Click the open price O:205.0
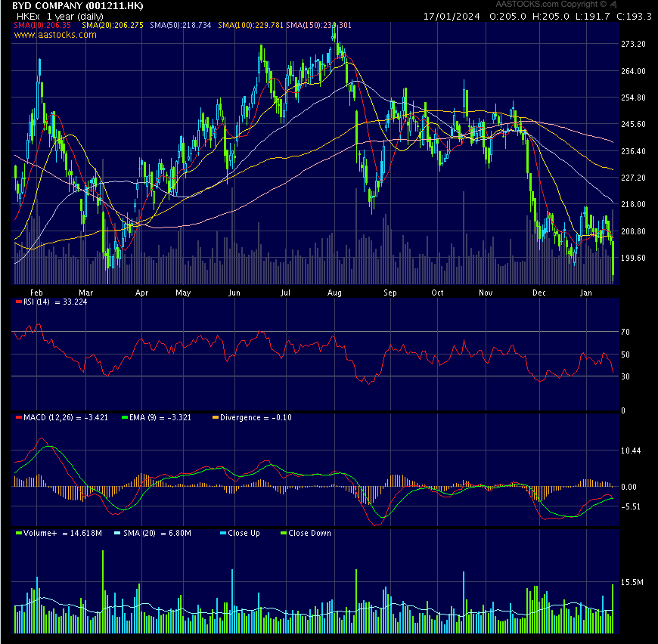The image size is (658, 644). (507, 17)
